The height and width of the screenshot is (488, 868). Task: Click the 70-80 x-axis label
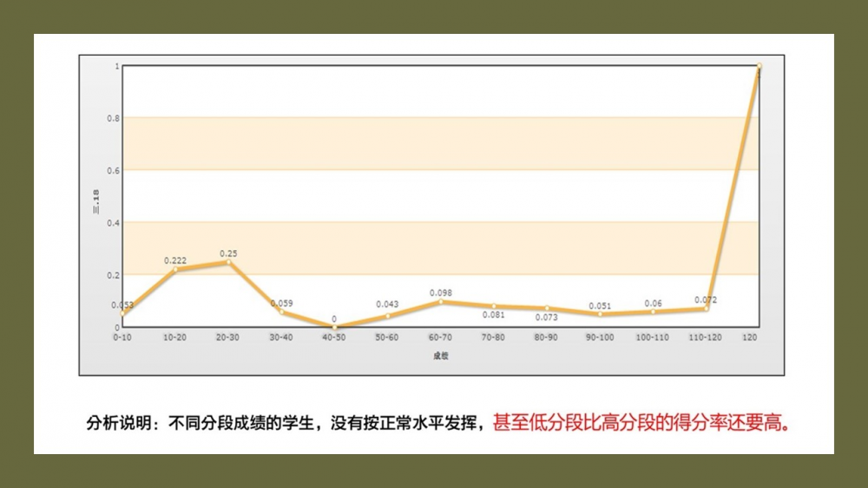493,337
